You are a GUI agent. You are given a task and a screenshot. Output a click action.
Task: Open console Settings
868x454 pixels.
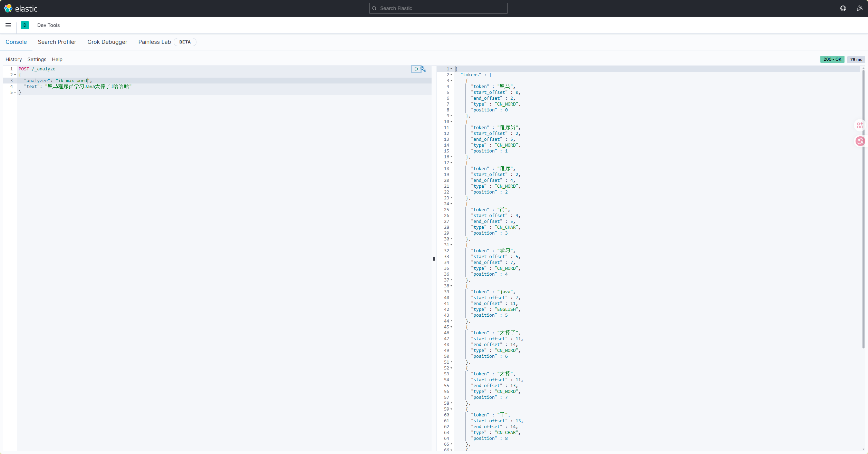(37, 59)
